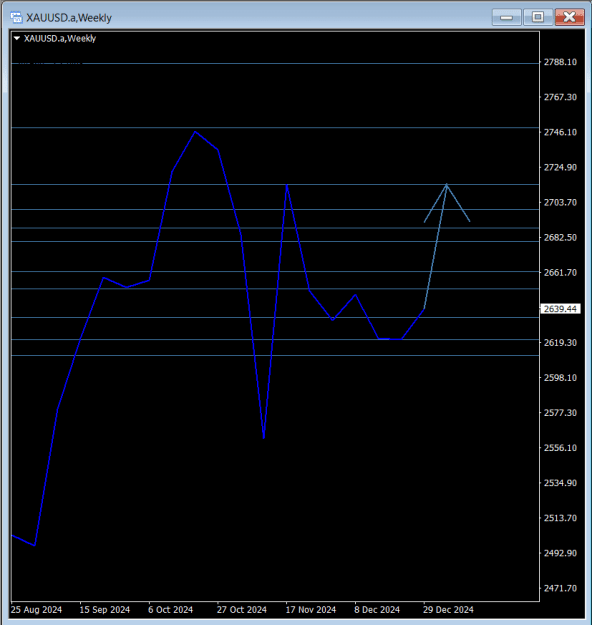Viewport: 592px width, 625px height.
Task: Select the topmost horizontal line near 2788.10
Action: tap(275, 63)
